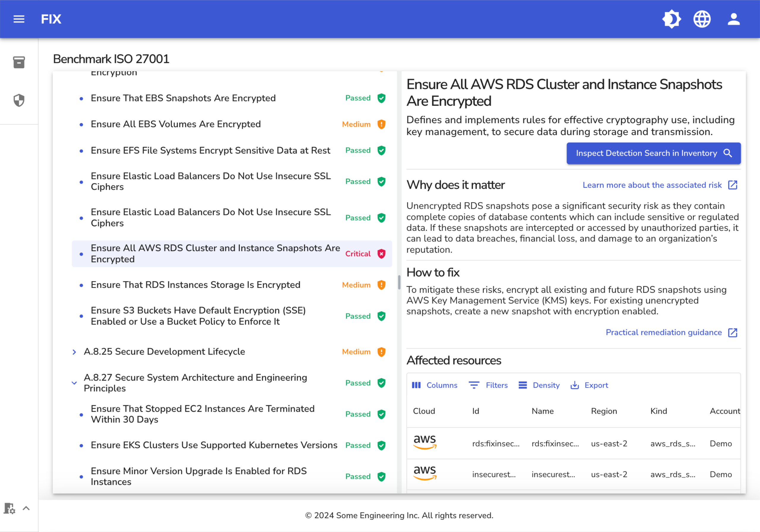760x532 pixels.
Task: Click Passed shield icon on EKS Clusters row
Action: click(381, 445)
